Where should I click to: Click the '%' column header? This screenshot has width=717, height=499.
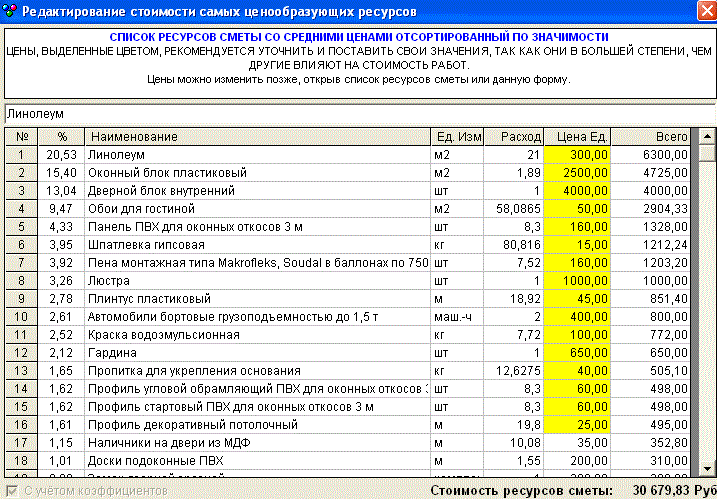[62, 136]
